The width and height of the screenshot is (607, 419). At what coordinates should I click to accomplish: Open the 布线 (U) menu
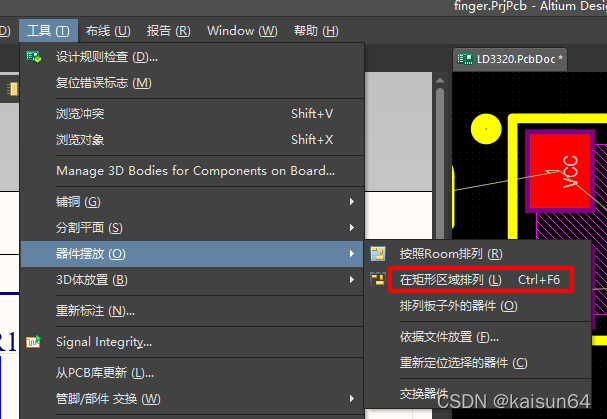(x=108, y=31)
